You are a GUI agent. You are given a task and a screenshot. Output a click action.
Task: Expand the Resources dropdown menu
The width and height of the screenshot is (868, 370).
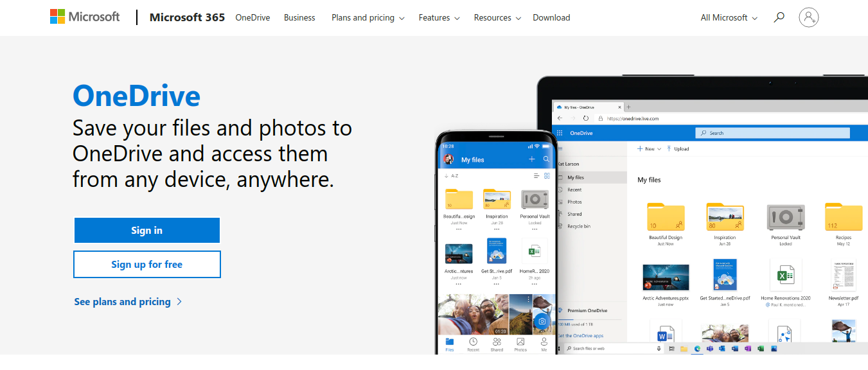click(x=497, y=18)
